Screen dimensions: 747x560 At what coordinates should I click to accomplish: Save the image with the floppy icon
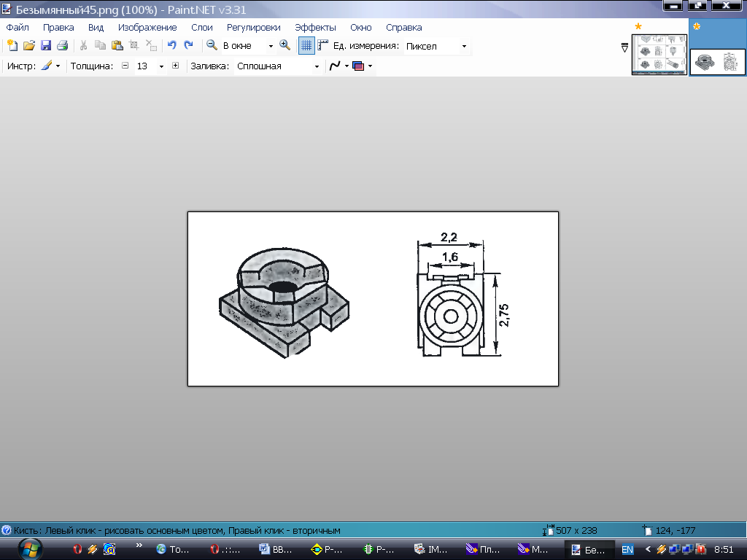coord(46,45)
